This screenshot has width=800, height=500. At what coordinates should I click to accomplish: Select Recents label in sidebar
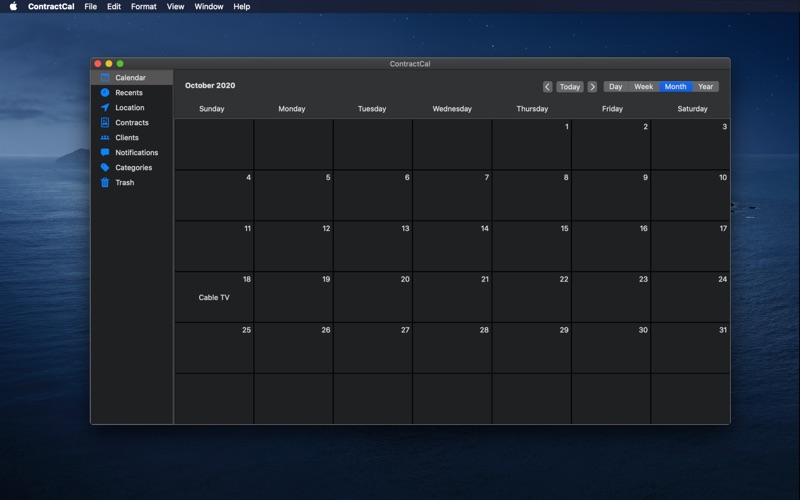click(129, 92)
